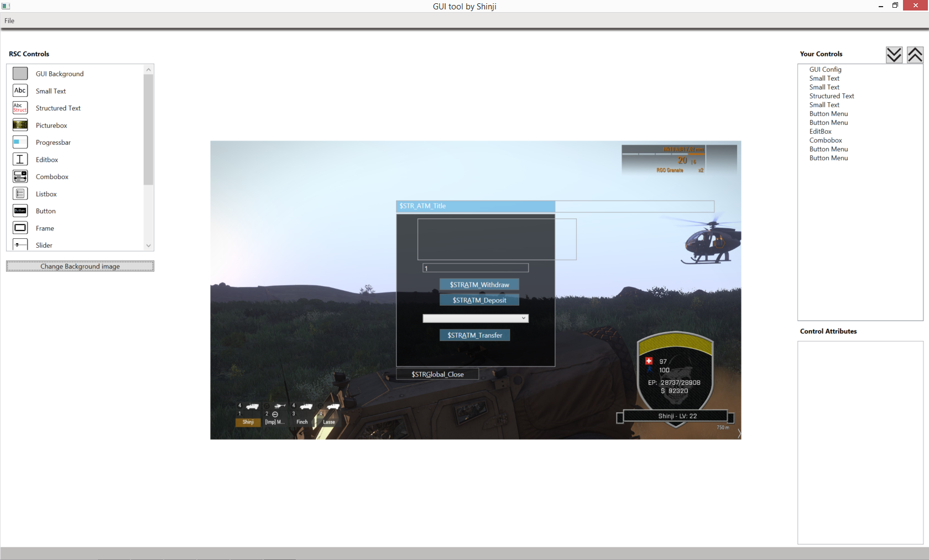Select the Progressbar icon

point(20,142)
